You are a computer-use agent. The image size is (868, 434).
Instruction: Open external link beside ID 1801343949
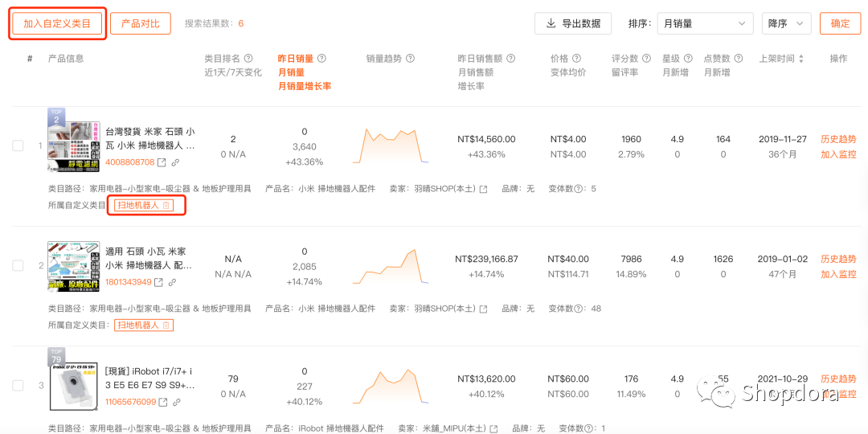[158, 282]
